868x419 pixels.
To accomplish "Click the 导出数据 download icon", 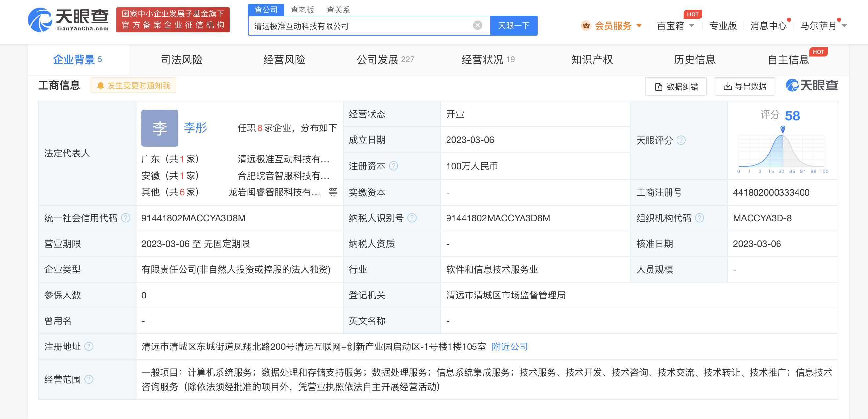I will point(728,86).
